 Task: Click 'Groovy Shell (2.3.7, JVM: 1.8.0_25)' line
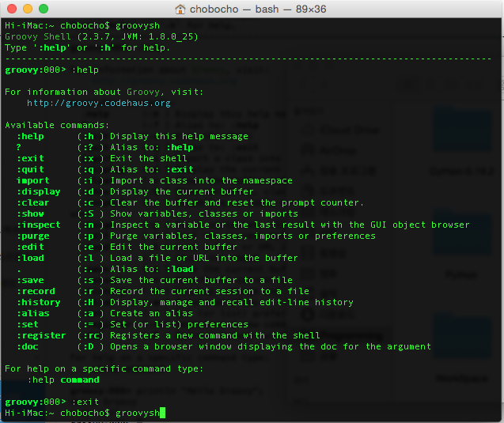point(101,36)
